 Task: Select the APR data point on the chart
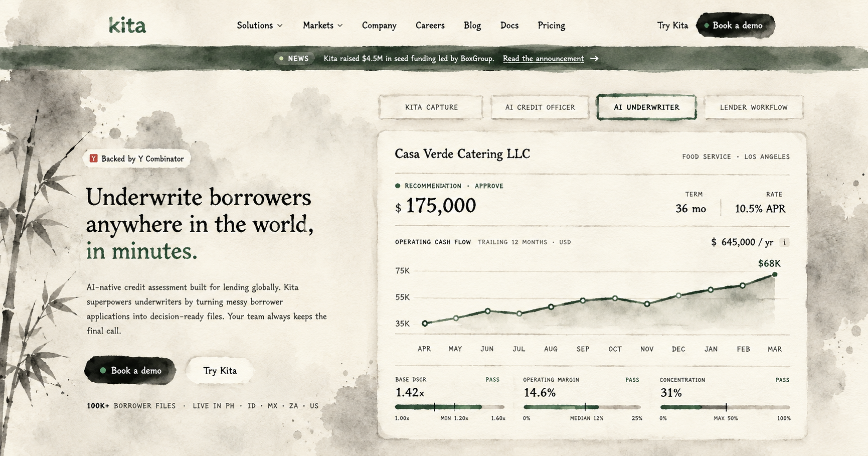pyautogui.click(x=425, y=324)
